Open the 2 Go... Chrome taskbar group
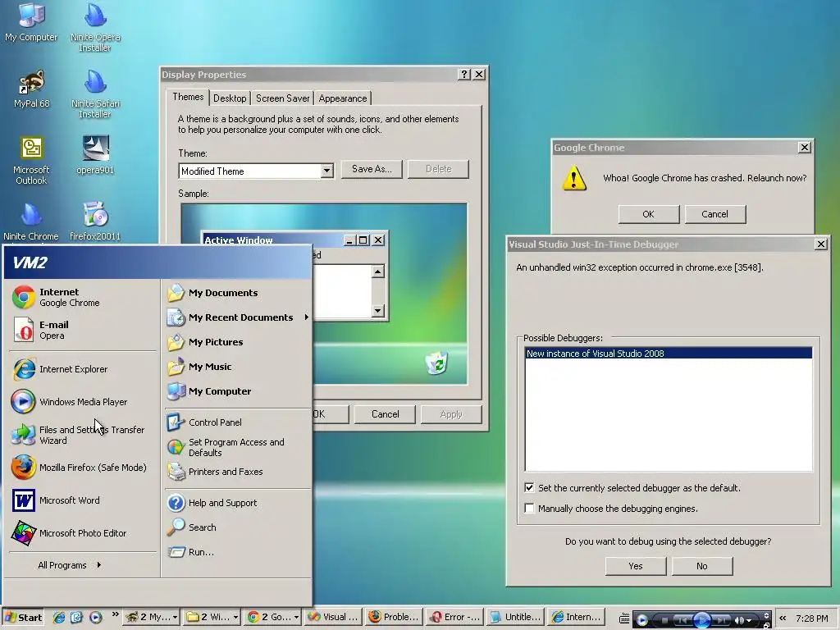 pyautogui.click(x=272, y=617)
